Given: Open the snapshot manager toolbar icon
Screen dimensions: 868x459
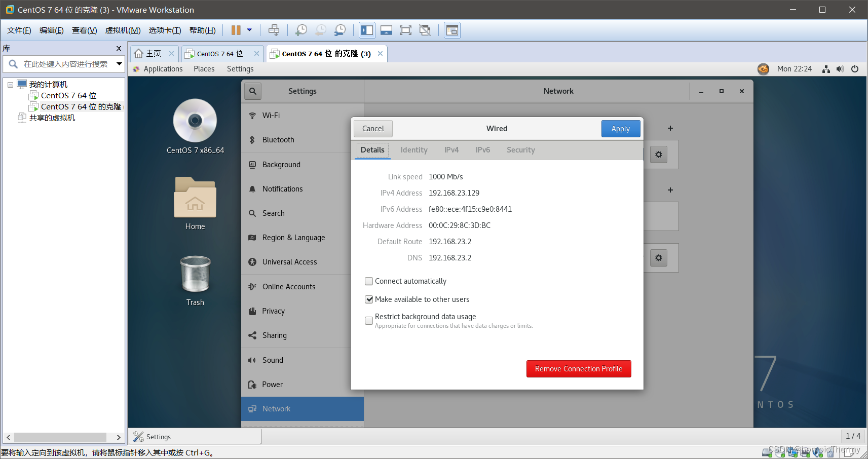Looking at the screenshot, I should pyautogui.click(x=339, y=30).
